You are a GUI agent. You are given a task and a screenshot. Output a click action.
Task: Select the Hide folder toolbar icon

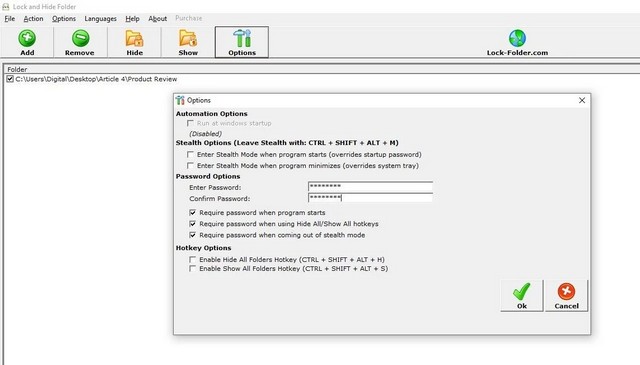click(x=134, y=38)
